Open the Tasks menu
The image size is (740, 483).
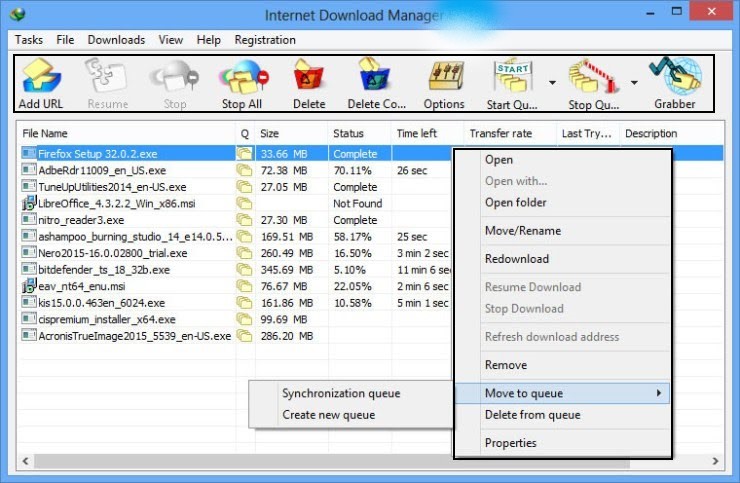[29, 40]
